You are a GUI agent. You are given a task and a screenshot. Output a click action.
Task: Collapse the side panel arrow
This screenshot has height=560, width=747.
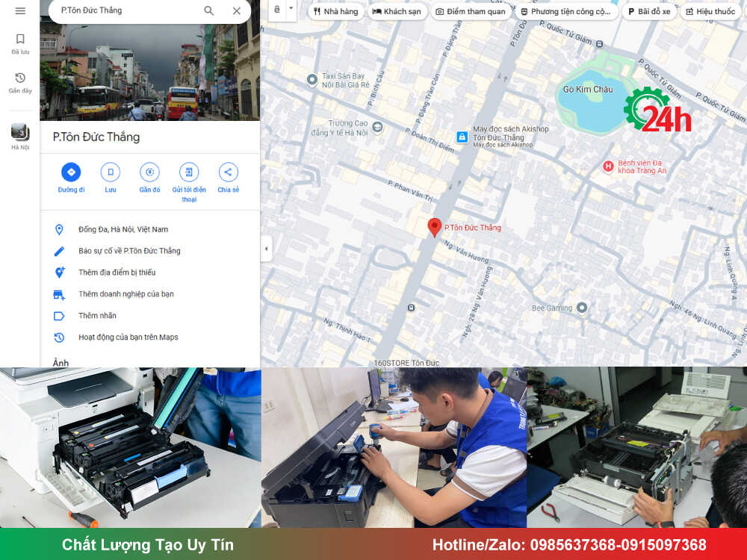tap(267, 249)
